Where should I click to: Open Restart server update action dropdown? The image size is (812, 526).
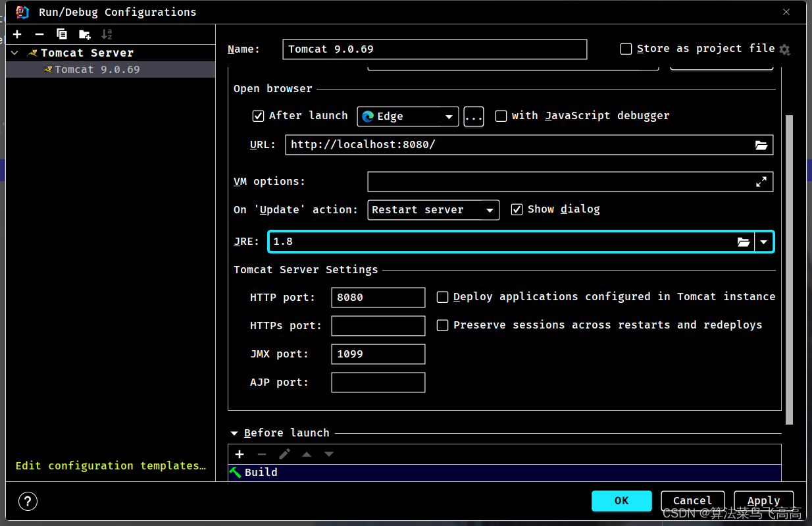tap(433, 210)
